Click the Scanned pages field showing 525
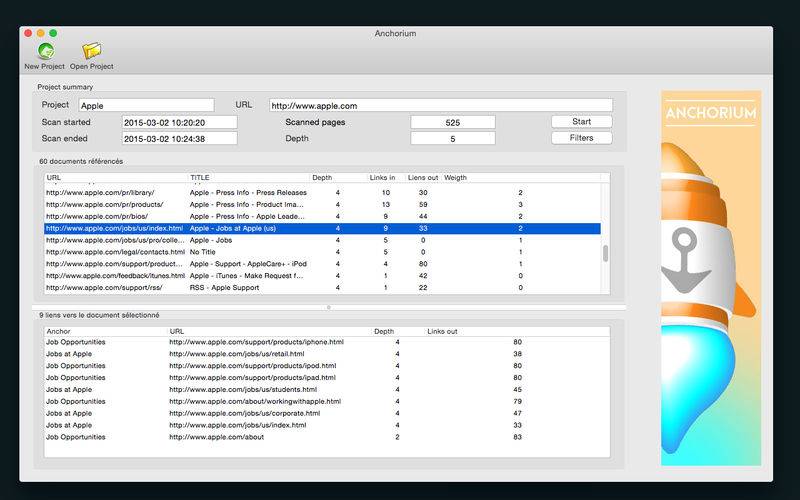Screen dimensions: 800x500 point(453,122)
